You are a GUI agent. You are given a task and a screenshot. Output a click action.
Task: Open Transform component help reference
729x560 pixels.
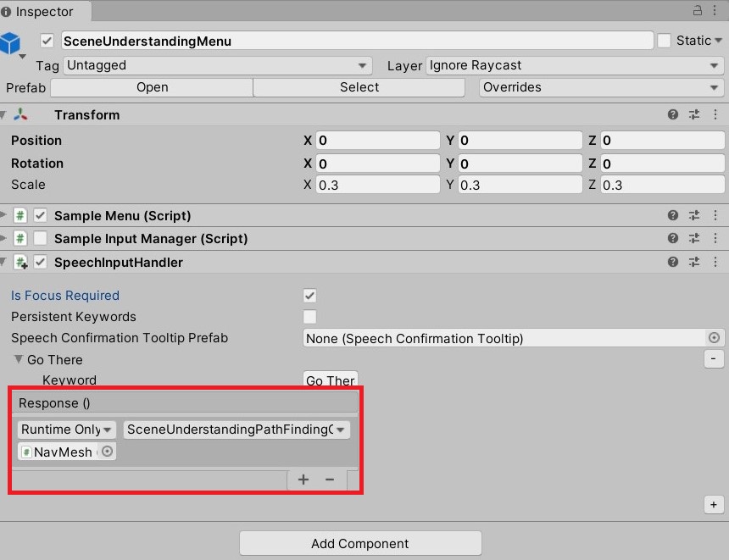tap(673, 114)
